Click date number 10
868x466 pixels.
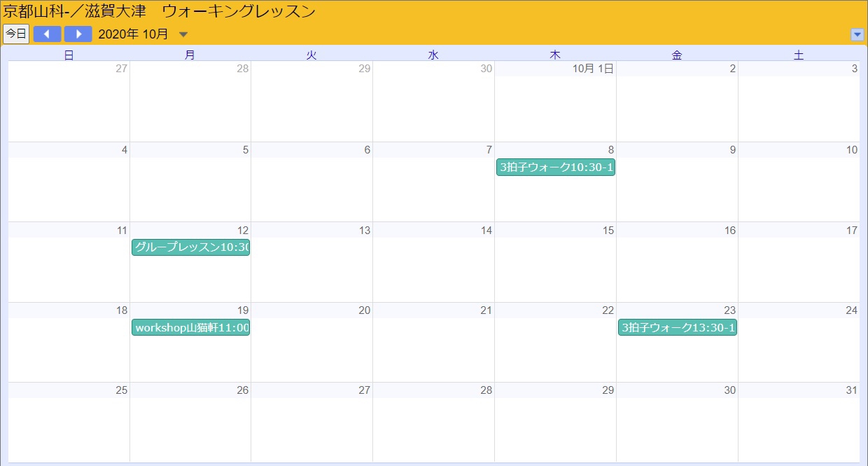tap(851, 150)
